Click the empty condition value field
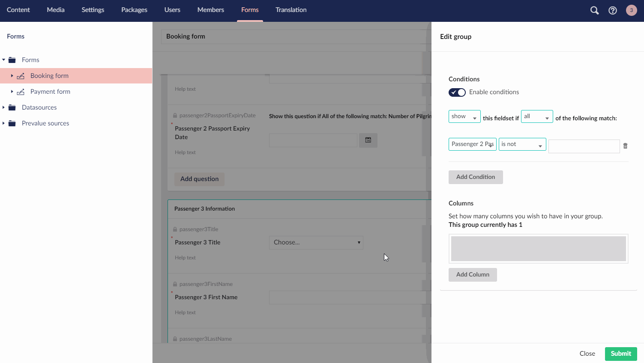 (x=584, y=146)
